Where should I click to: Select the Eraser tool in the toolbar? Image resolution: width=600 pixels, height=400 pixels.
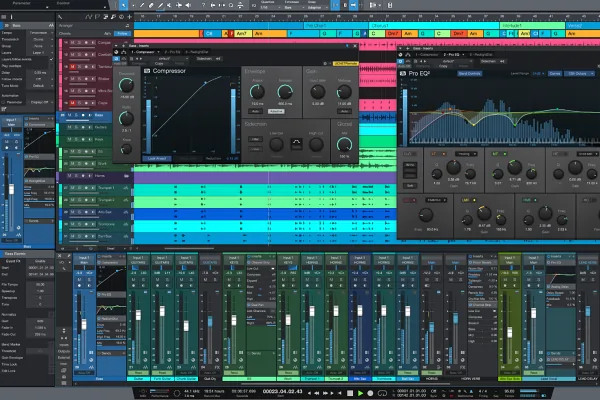(151, 5)
